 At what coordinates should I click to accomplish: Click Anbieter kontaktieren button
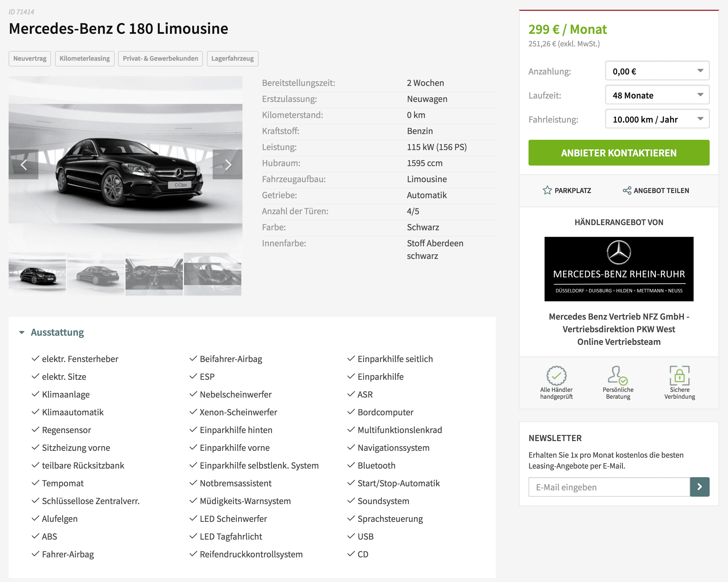(619, 152)
